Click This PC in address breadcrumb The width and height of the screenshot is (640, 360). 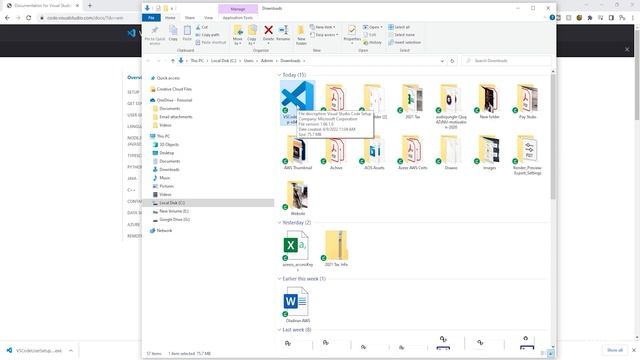pos(197,61)
